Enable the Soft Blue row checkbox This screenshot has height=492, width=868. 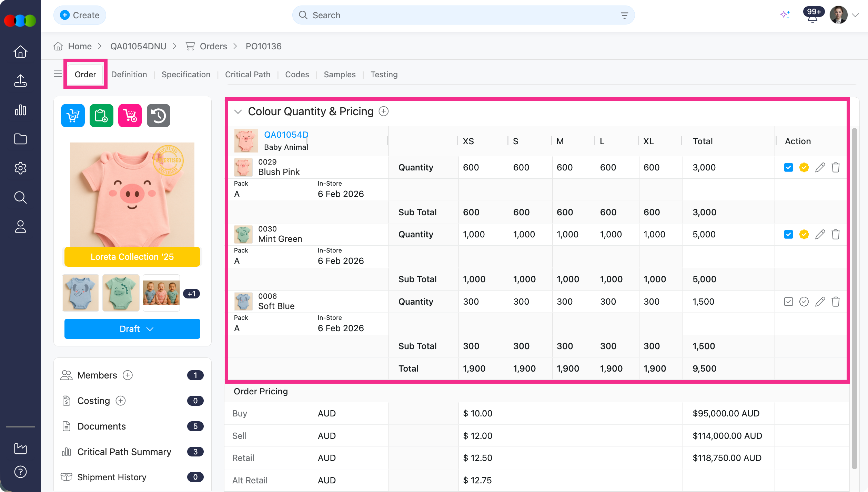tap(788, 301)
